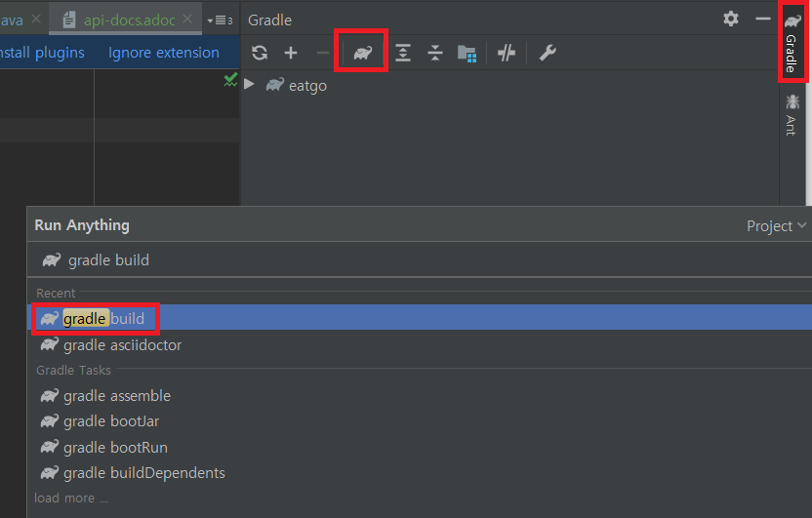Click the plus icon to link a Gradle project
Image resolution: width=812 pixels, height=518 pixels.
[x=291, y=53]
